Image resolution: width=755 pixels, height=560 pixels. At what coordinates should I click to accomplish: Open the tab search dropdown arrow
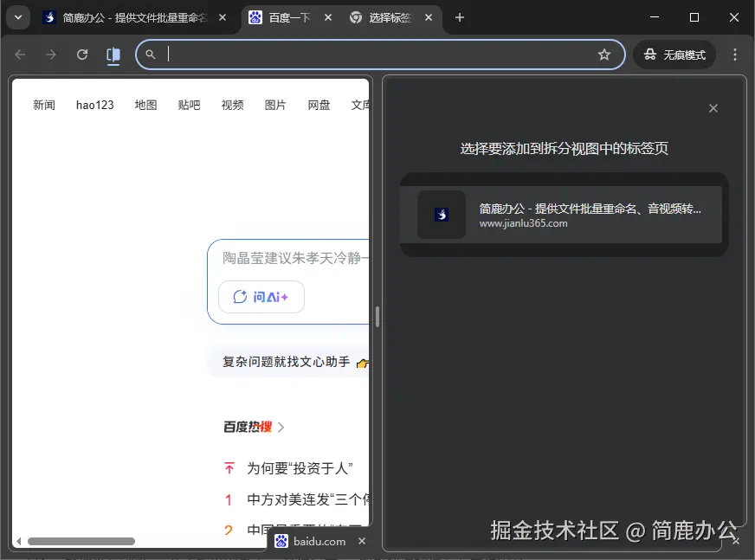click(x=17, y=16)
